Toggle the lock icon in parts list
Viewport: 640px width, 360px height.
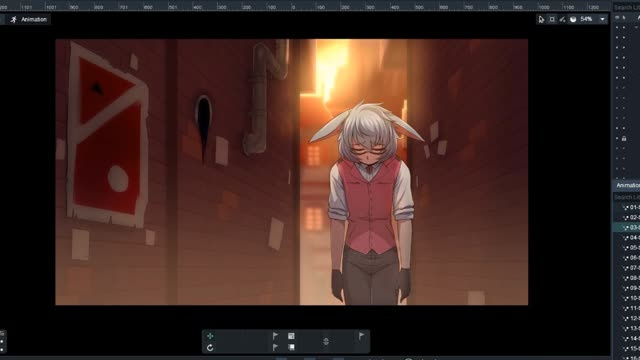click(624, 139)
